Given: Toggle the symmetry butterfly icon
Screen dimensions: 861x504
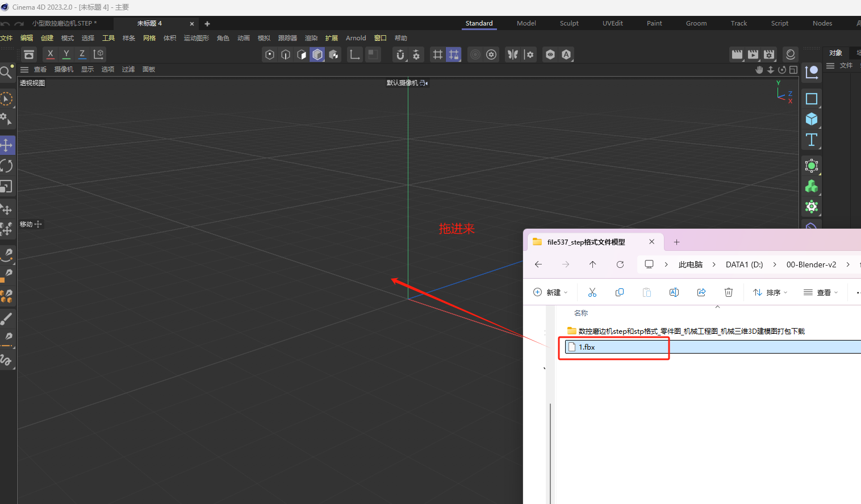Looking at the screenshot, I should coord(513,54).
